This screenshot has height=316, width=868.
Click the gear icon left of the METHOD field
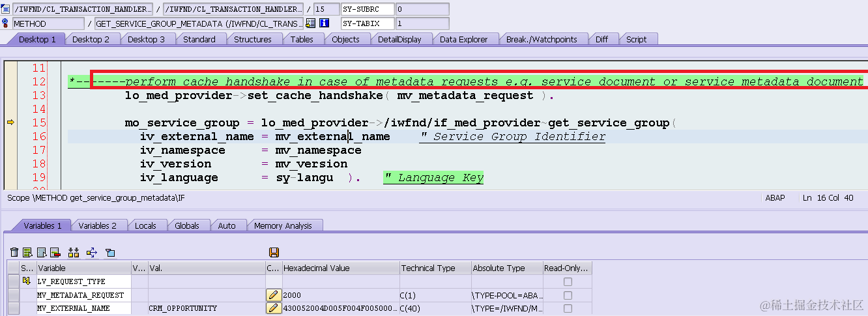[x=6, y=23]
